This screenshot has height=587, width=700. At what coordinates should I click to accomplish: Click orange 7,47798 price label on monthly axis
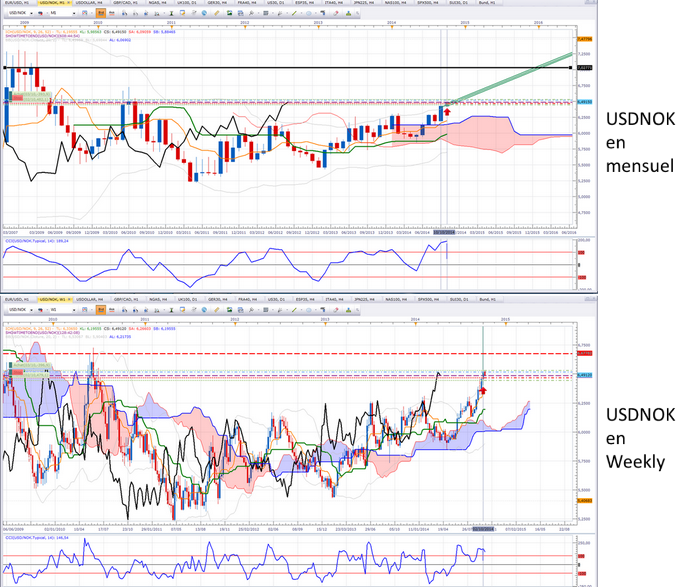tap(584, 39)
